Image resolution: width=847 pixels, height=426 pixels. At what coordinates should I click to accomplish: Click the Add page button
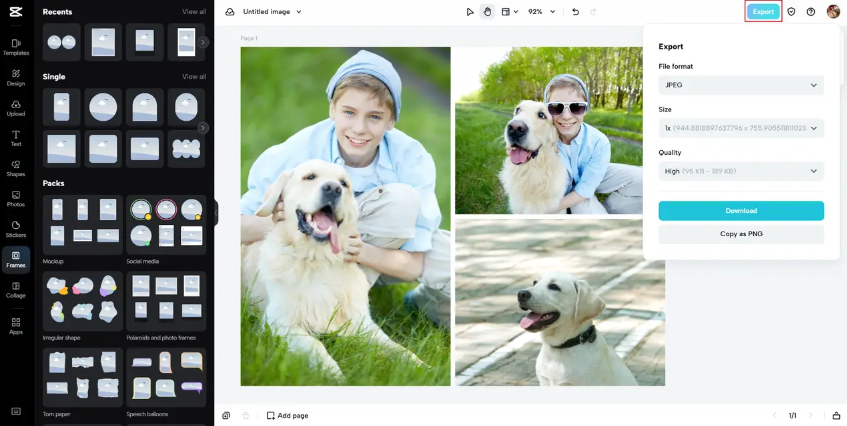[287, 416]
